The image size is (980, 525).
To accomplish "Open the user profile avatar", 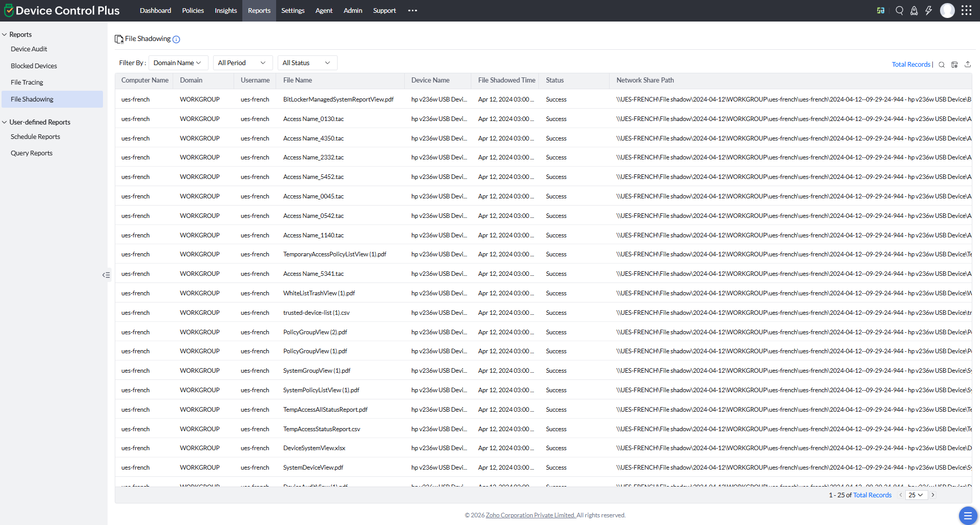I will pos(947,10).
